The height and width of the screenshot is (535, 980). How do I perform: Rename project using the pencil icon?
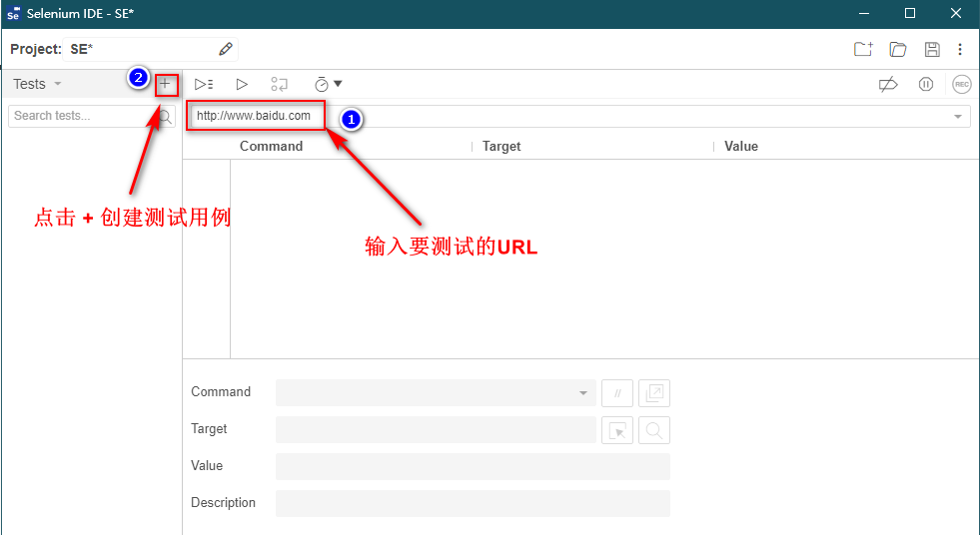[226, 49]
